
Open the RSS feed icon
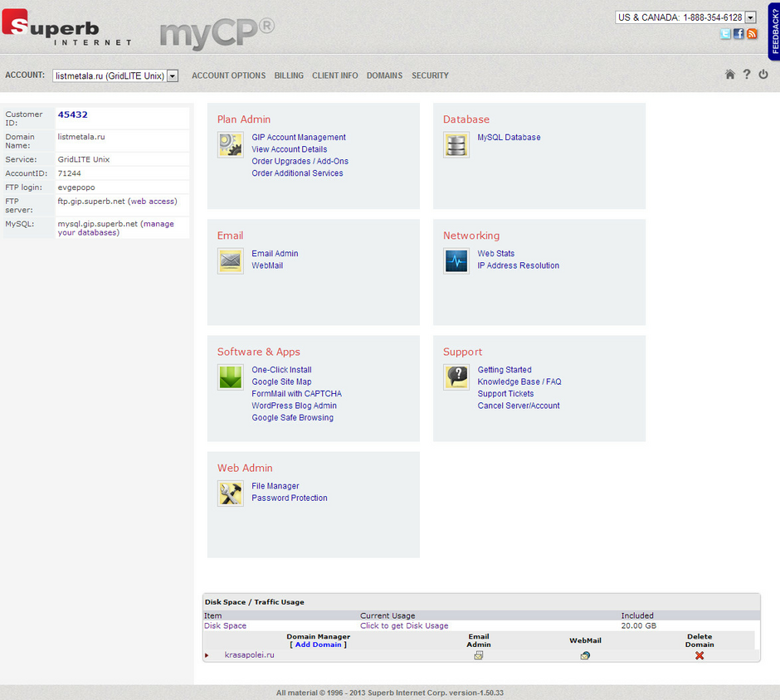(x=752, y=34)
